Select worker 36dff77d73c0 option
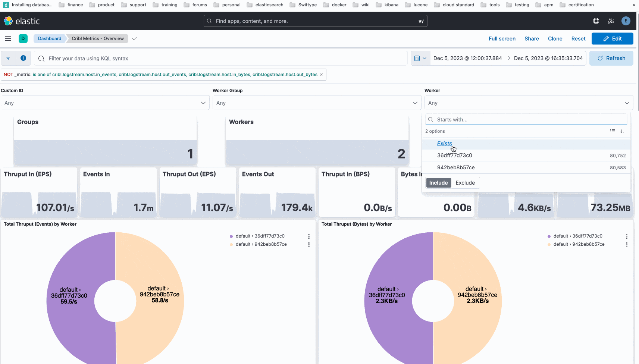 coord(455,156)
